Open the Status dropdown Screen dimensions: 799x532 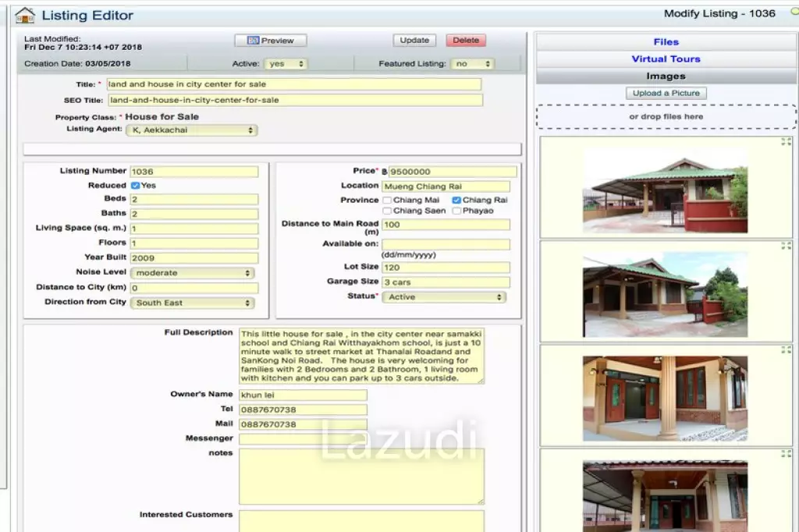tap(444, 297)
